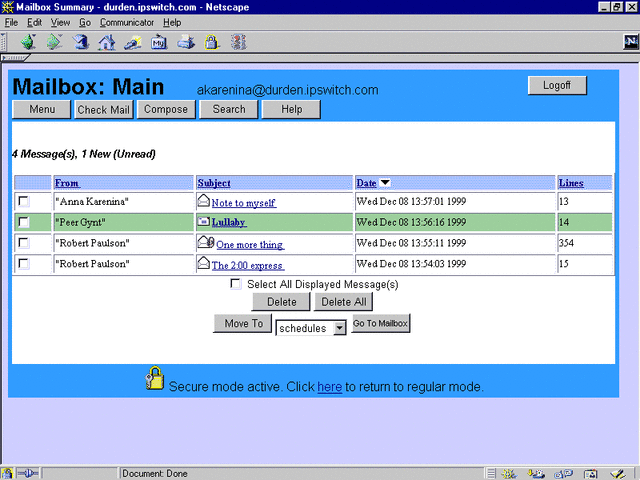Open the File menu

[x=11, y=22]
